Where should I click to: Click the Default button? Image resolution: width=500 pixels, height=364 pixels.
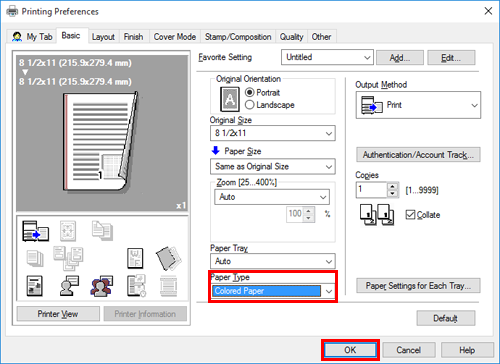[x=445, y=318]
